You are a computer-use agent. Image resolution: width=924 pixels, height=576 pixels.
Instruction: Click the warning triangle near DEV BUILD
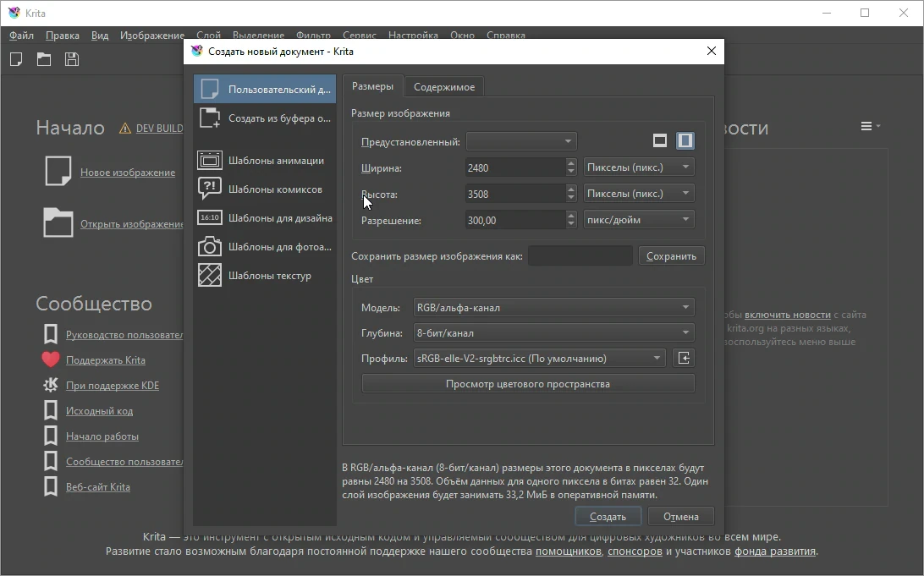coord(125,129)
